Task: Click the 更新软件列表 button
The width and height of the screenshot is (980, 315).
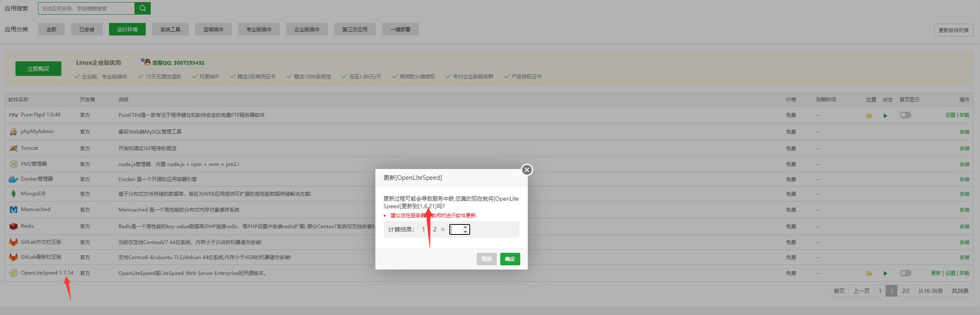Action: pos(954,30)
